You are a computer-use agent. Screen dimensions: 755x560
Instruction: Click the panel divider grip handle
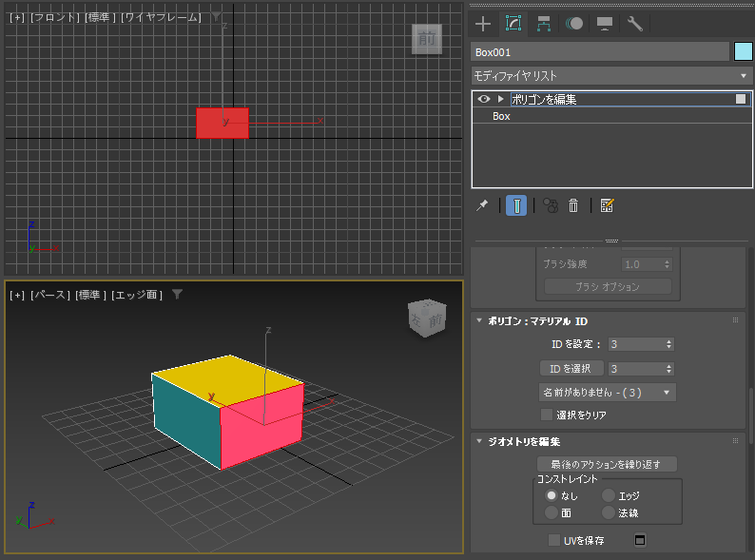pyautogui.click(x=611, y=241)
